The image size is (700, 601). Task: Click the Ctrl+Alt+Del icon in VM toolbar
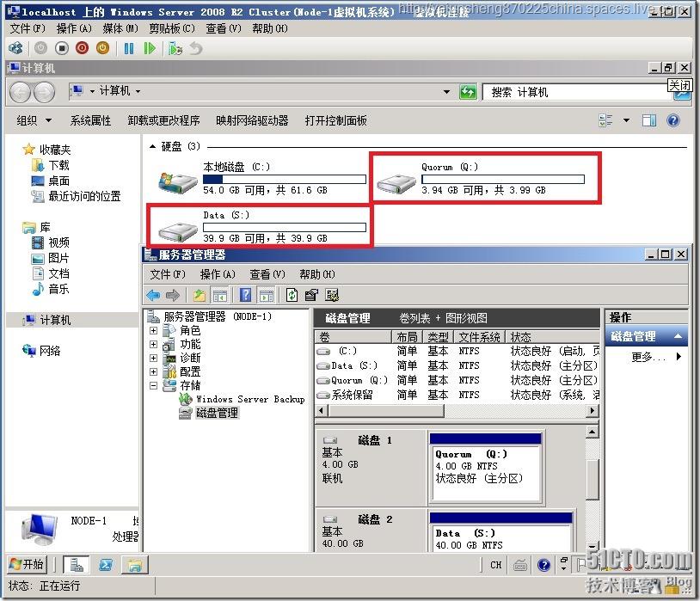[15, 48]
